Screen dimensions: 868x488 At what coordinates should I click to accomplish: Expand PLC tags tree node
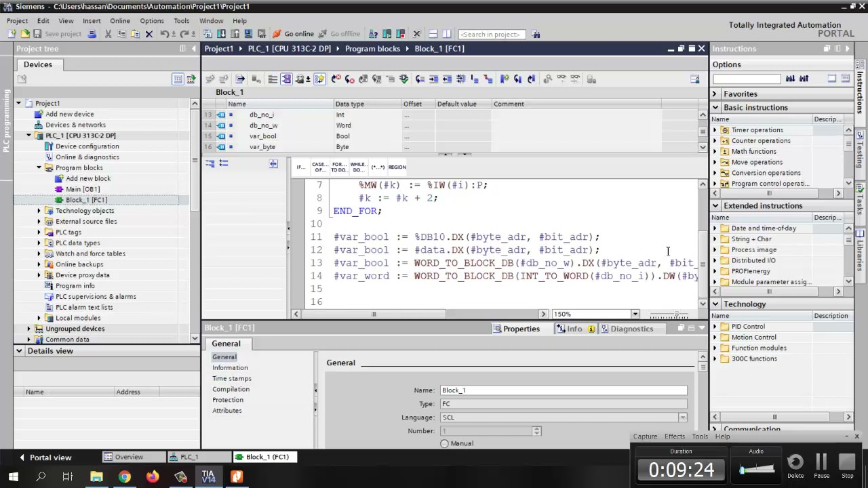[x=39, y=232]
